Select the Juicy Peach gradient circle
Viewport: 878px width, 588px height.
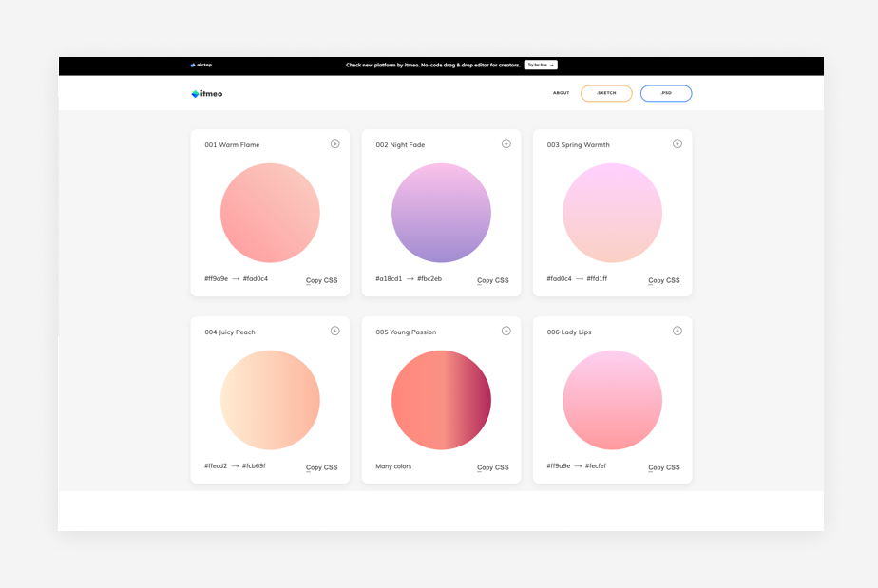point(270,400)
